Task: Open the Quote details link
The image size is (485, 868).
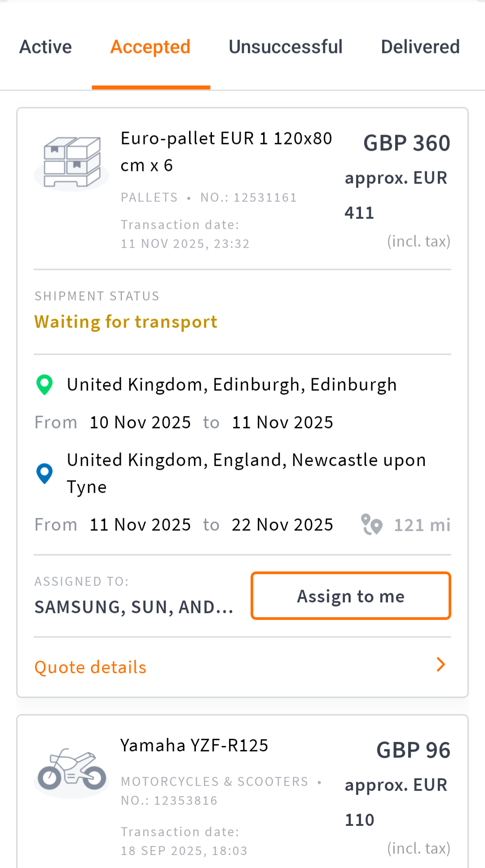Action: 91,667
